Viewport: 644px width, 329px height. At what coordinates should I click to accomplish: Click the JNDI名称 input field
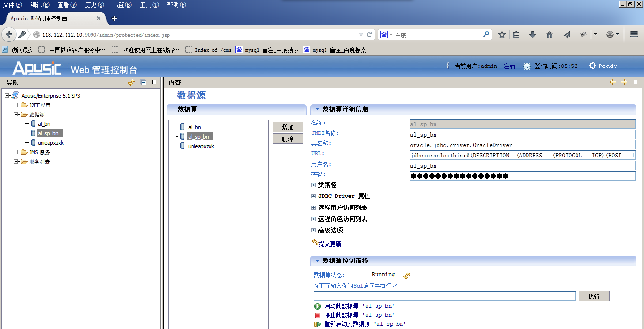(x=522, y=135)
